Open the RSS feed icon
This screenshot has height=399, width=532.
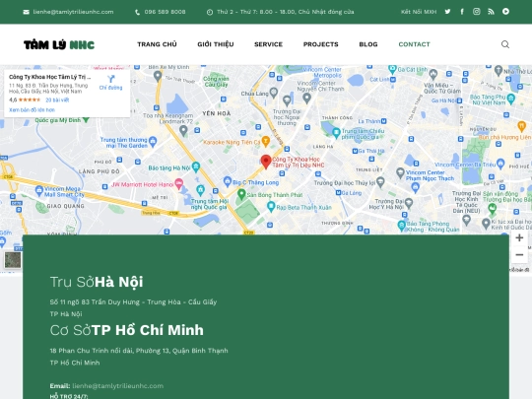pyautogui.click(x=491, y=12)
